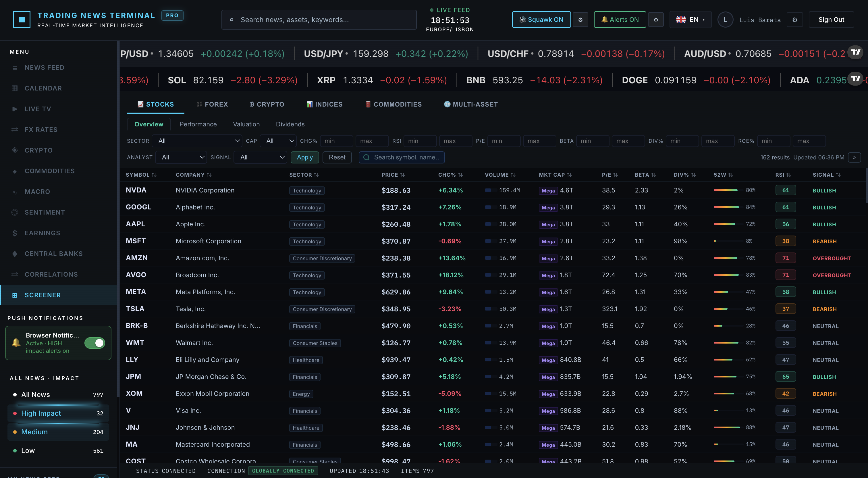Open the Dividends sub-tab

point(290,124)
